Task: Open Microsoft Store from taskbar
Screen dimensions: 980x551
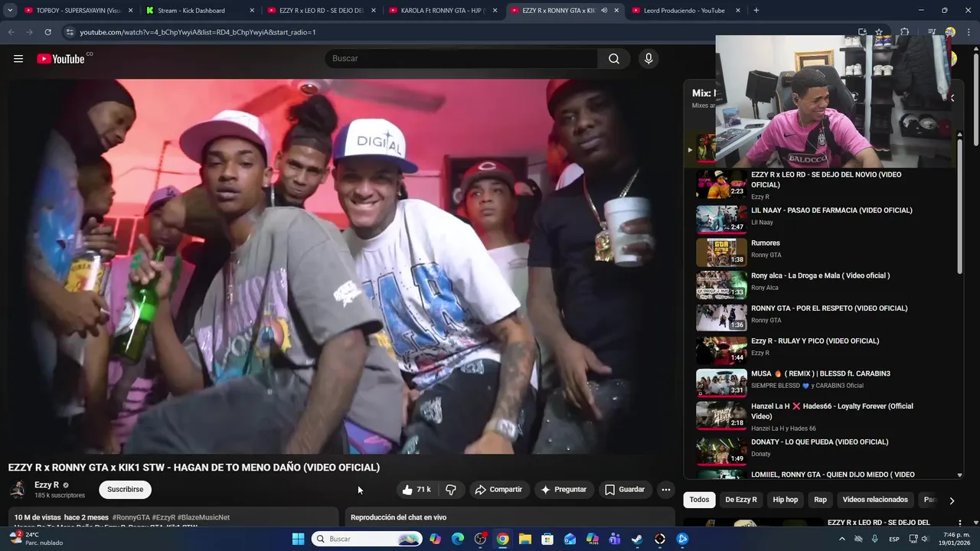Action: point(547,539)
